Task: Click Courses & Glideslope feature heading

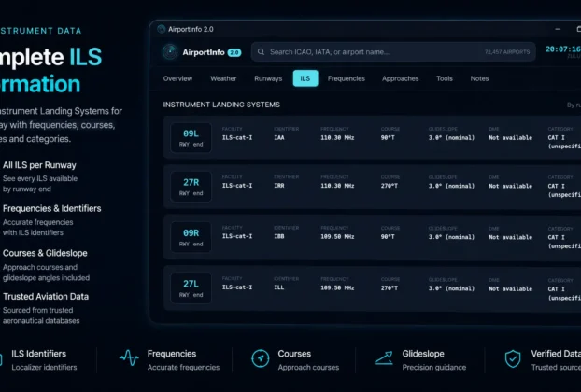Action: coord(45,253)
